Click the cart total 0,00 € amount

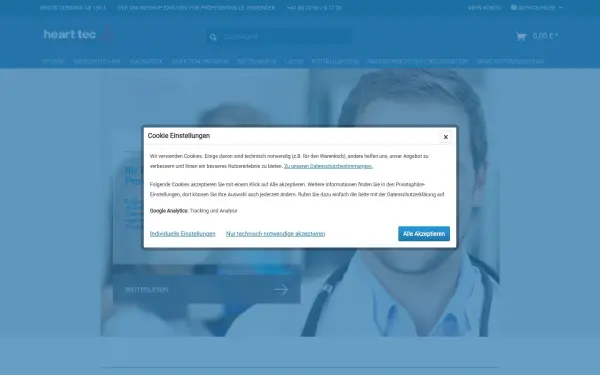545,36
